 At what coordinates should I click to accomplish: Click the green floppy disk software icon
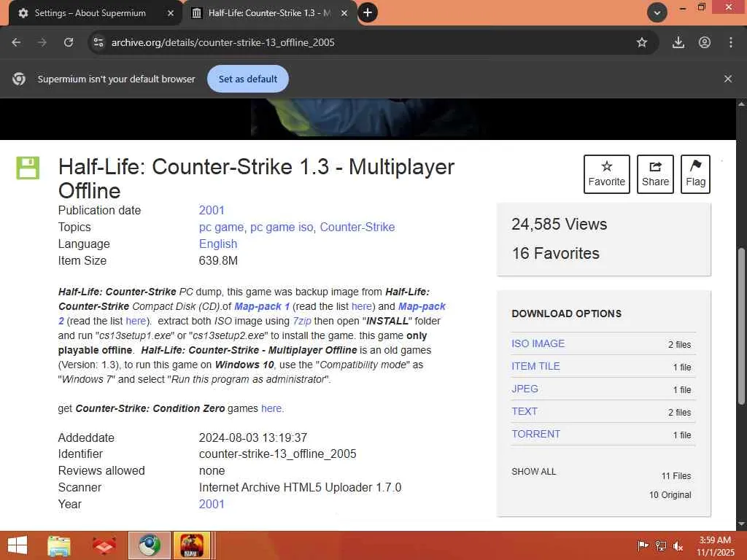[x=28, y=168]
